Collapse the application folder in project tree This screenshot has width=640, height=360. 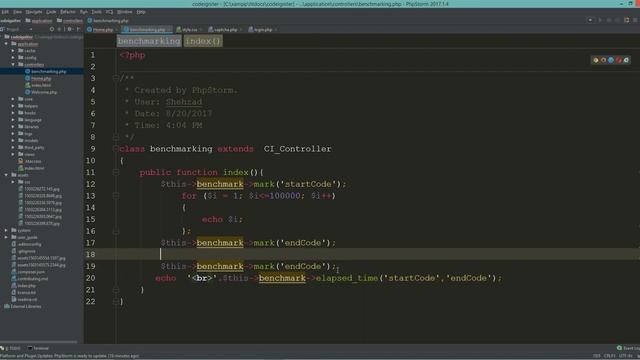pos(6,44)
